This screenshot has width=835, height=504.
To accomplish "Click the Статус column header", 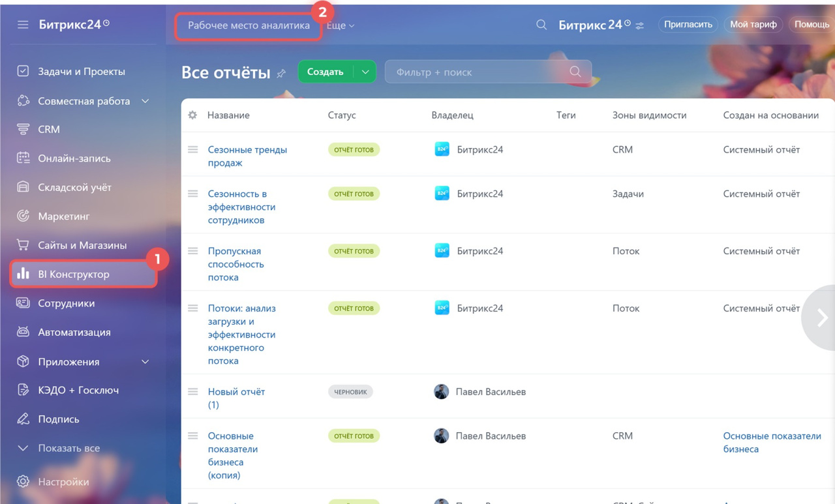I will 342,115.
